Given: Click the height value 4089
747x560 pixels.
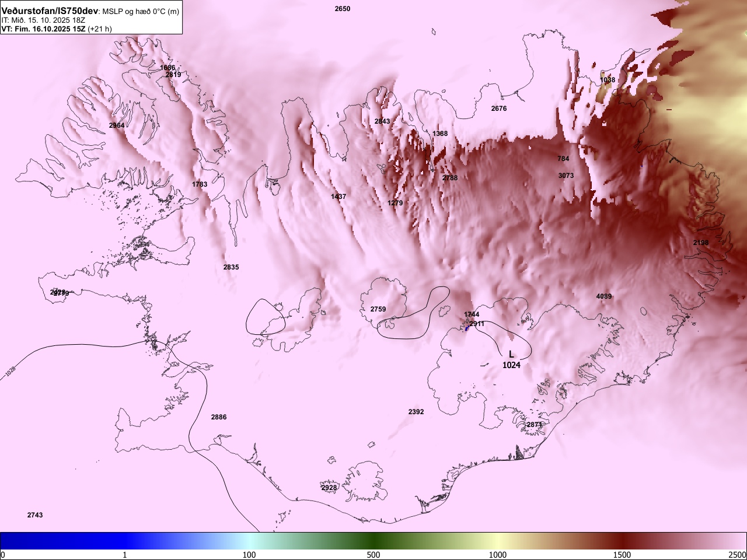Looking at the screenshot, I should (x=604, y=296).
